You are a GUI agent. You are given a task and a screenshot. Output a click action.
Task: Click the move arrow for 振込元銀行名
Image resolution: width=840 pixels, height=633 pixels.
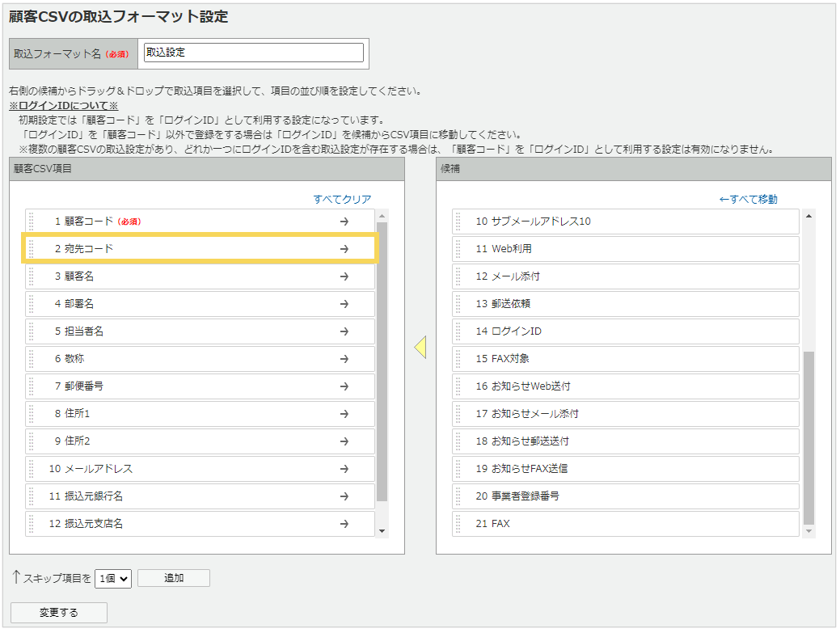point(346,496)
